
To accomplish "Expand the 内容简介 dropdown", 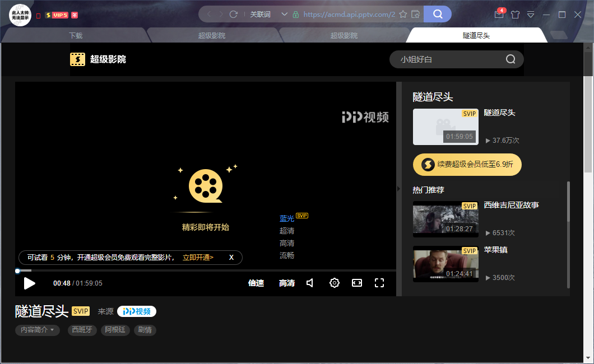I will point(38,330).
